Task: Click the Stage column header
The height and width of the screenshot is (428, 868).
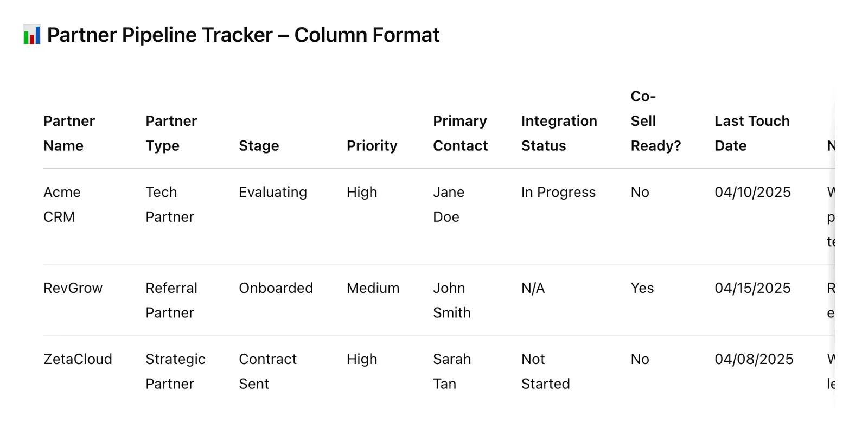Action: 259,146
